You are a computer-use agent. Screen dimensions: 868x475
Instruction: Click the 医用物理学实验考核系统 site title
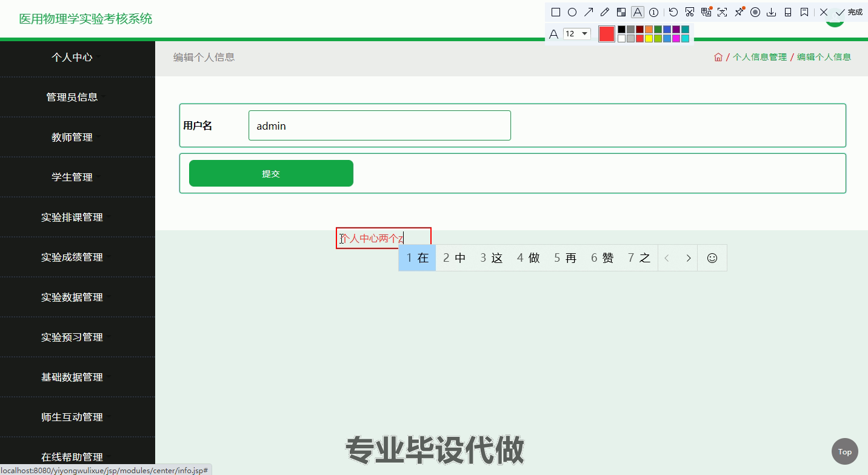pos(85,19)
